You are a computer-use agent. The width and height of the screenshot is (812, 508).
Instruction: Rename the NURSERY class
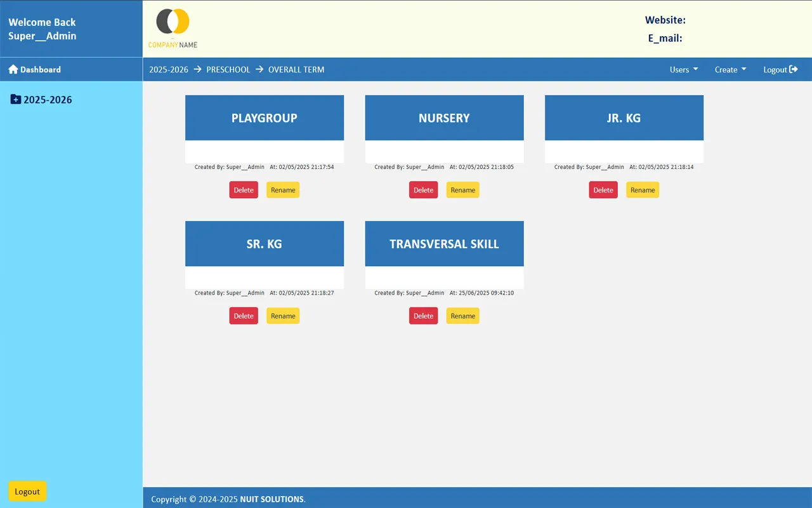462,190
